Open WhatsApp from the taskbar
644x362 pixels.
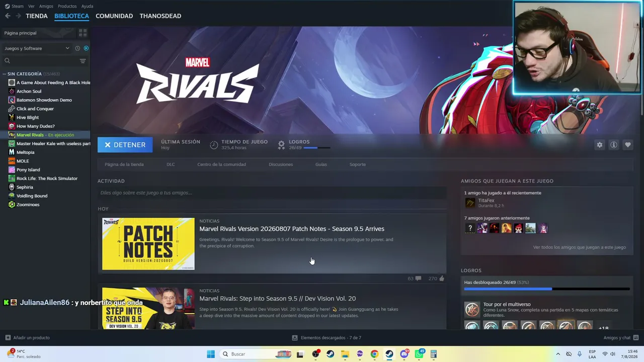419,354
